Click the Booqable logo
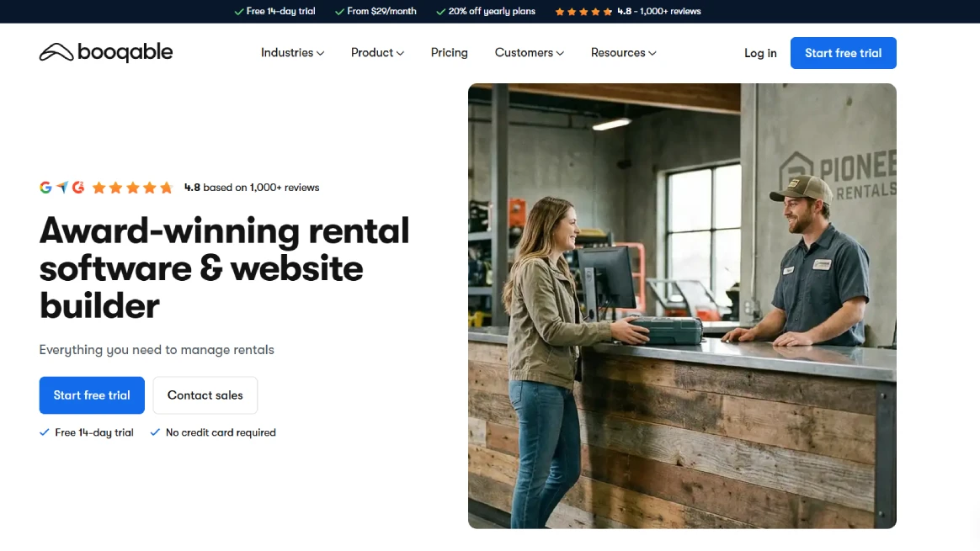The image size is (980, 551). pos(105,52)
